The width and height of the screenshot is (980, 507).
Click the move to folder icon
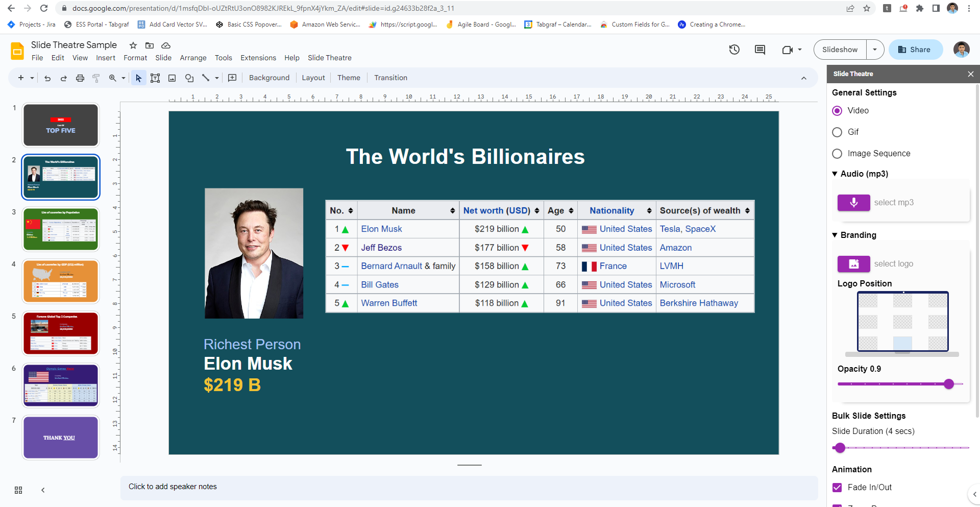(x=150, y=45)
